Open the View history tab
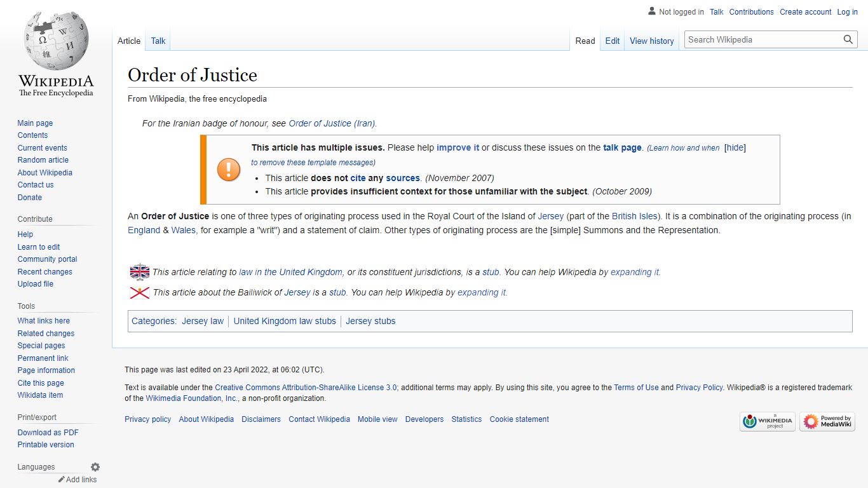 click(652, 41)
